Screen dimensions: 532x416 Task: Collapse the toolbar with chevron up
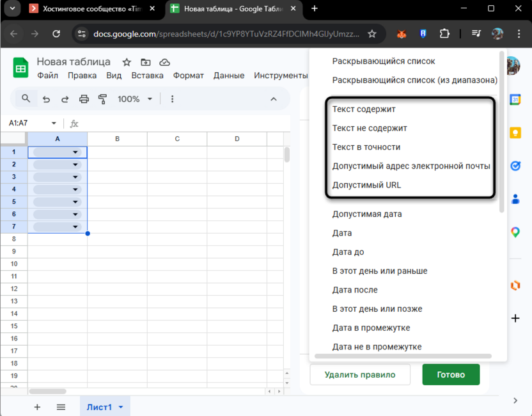click(x=274, y=99)
